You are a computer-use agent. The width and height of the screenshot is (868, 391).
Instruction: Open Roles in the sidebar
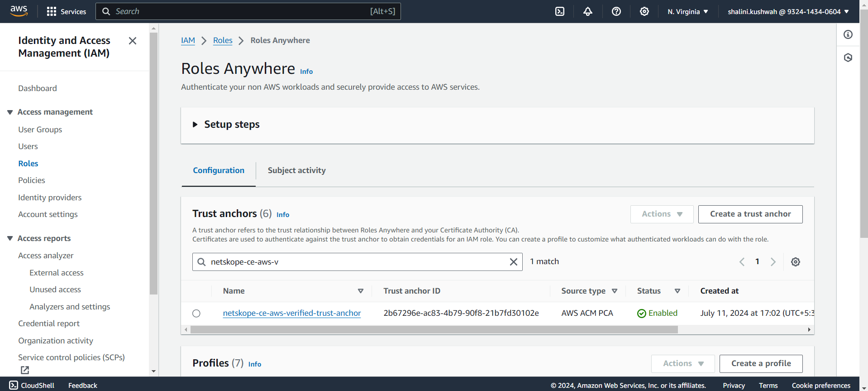(28, 164)
